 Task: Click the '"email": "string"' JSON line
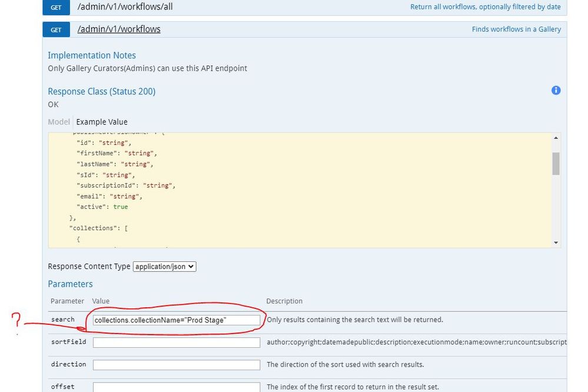[109, 196]
